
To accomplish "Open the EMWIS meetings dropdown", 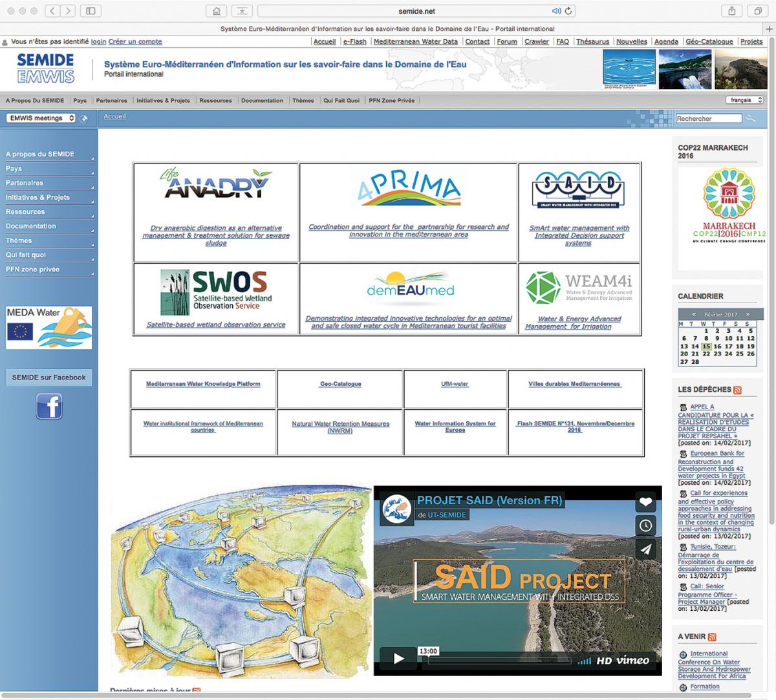I will point(41,118).
